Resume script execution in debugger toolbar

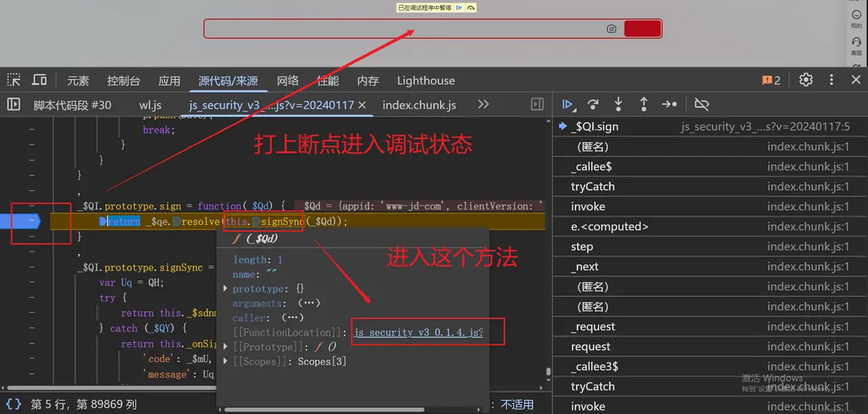567,104
